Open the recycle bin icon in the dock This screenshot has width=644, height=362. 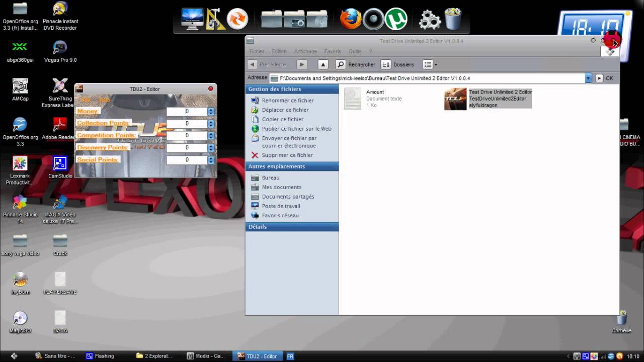[453, 19]
